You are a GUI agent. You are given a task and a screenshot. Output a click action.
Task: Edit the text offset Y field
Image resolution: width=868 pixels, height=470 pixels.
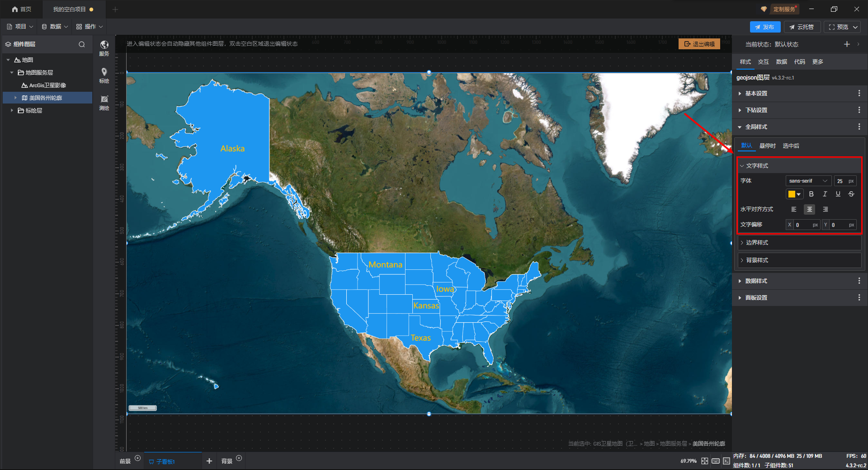click(x=840, y=225)
